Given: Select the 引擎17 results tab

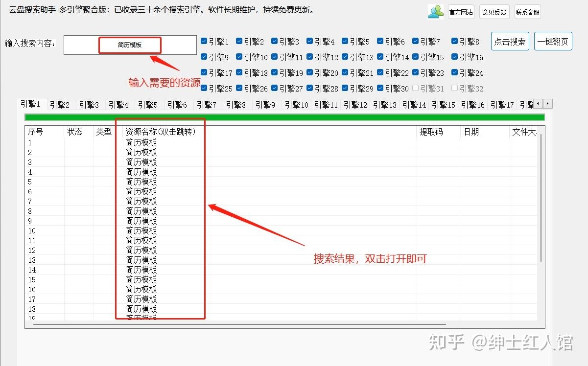Looking at the screenshot, I should pyautogui.click(x=501, y=104).
